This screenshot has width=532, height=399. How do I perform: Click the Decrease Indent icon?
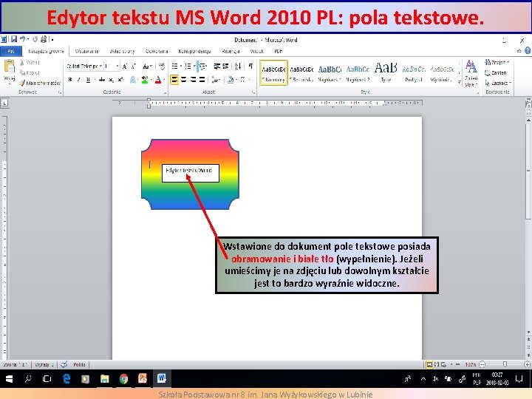point(216,66)
